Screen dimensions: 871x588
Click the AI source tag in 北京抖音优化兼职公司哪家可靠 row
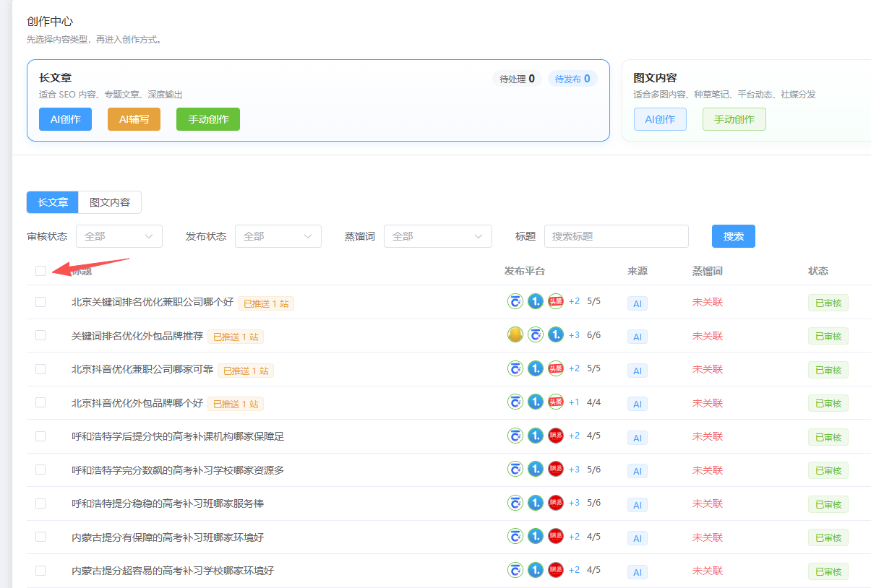click(638, 371)
